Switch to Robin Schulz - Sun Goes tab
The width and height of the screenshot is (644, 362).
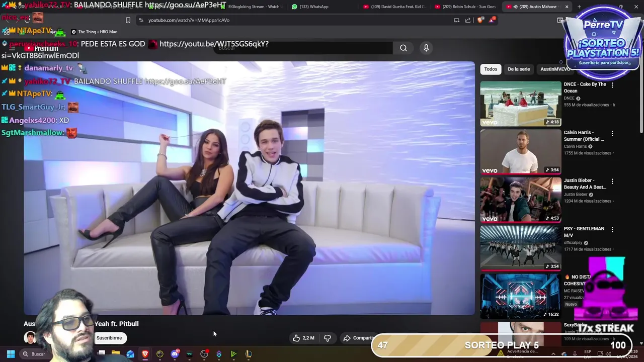[465, 7]
